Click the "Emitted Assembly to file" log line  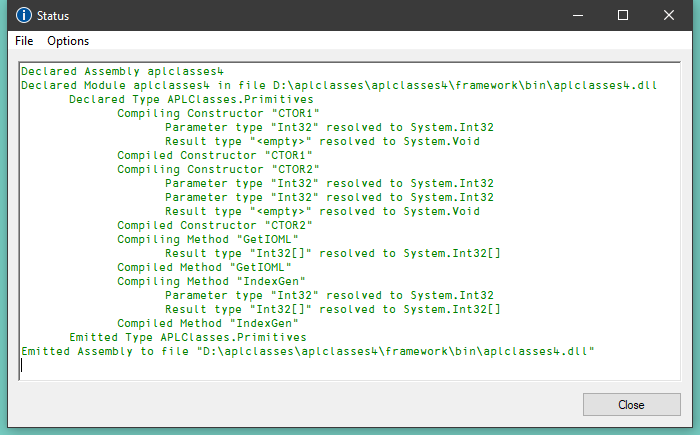tap(308, 352)
